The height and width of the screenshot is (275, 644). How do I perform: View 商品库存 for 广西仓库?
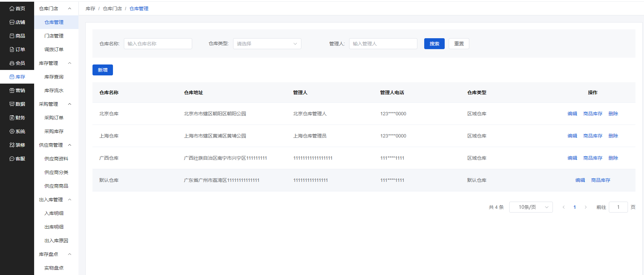pos(593,158)
